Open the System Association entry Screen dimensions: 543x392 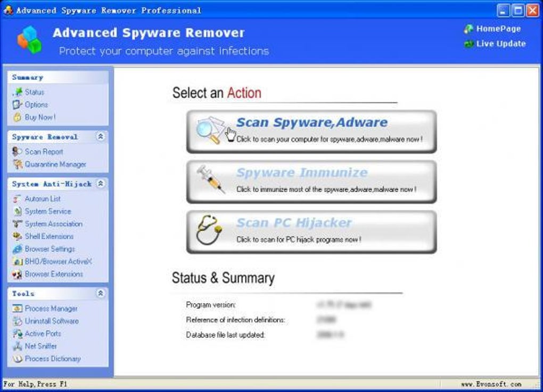(x=54, y=224)
